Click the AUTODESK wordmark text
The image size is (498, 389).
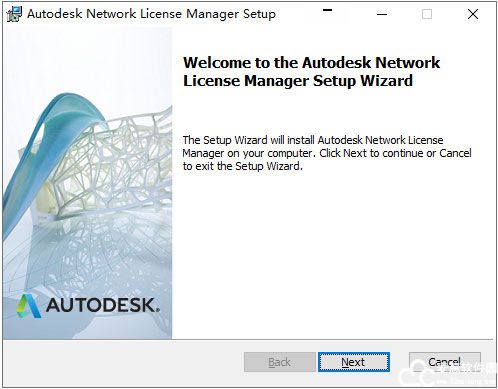click(x=102, y=305)
